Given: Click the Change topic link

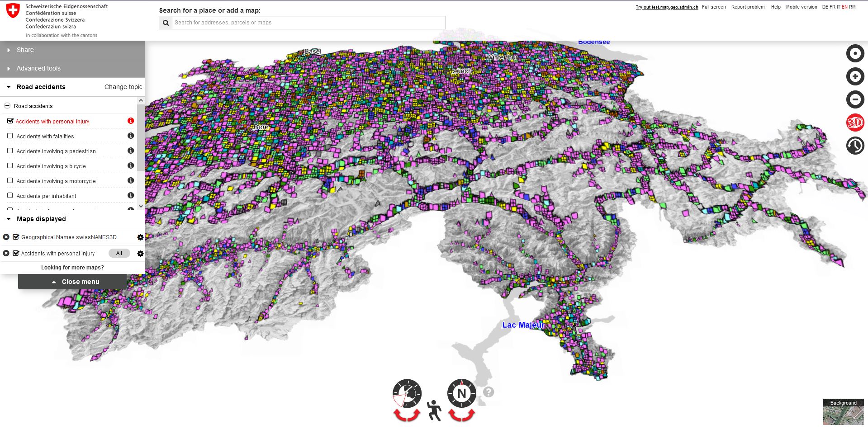Looking at the screenshot, I should (x=123, y=87).
